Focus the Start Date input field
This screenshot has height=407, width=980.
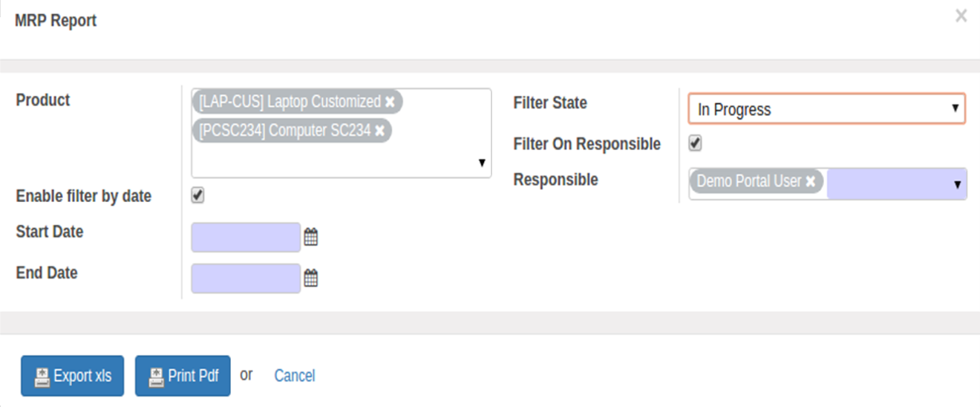[x=246, y=238]
